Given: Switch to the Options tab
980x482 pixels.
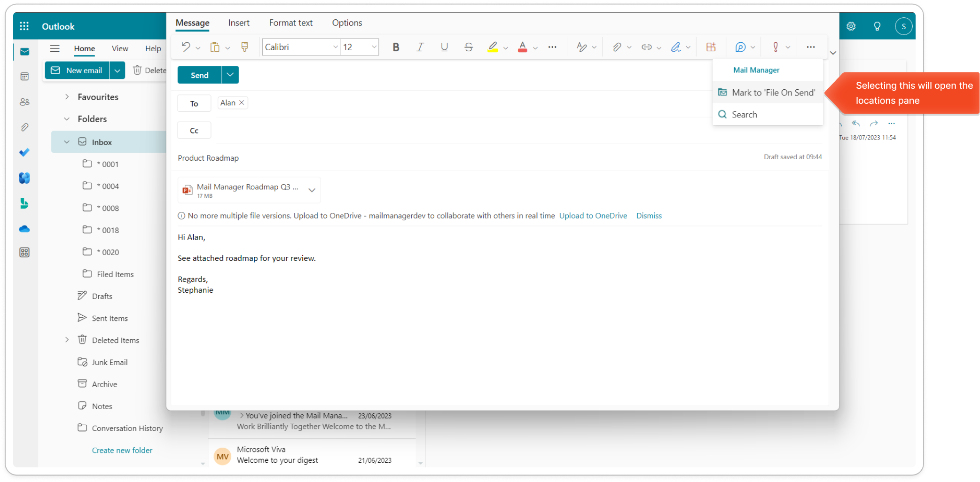Looking at the screenshot, I should click(347, 23).
